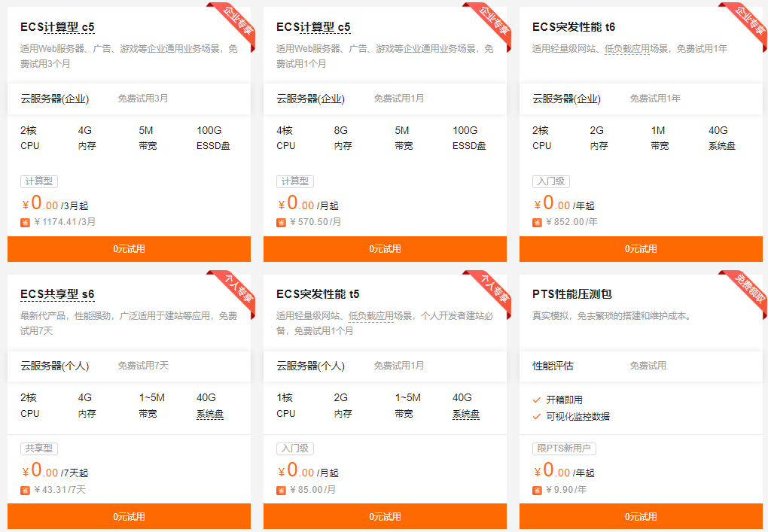768x532 pixels.
Task: Click the ¥85.00/月 original price
Action: point(313,490)
